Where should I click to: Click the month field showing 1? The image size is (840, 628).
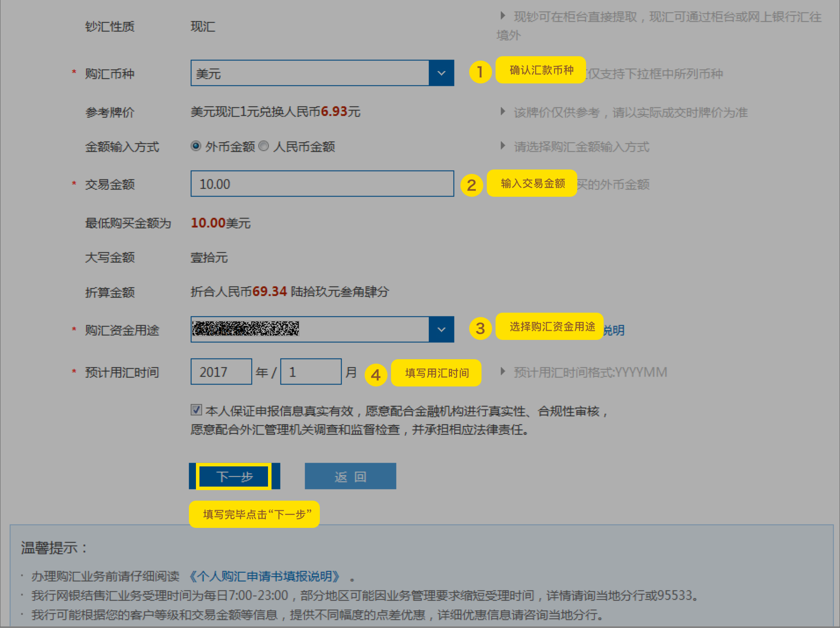pyautogui.click(x=311, y=372)
